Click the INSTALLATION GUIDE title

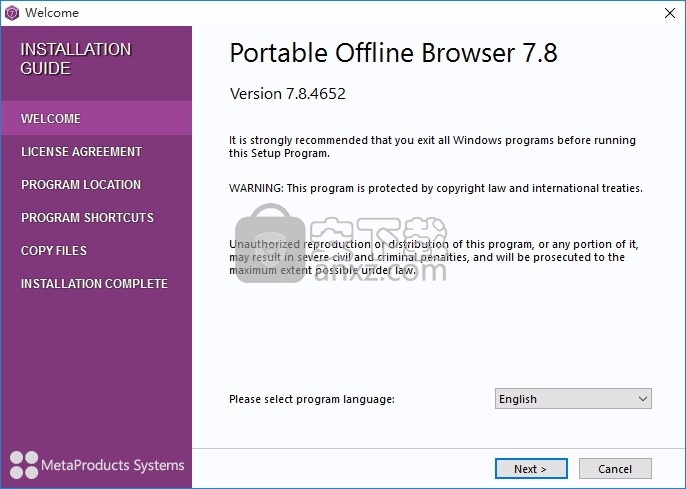(76, 59)
